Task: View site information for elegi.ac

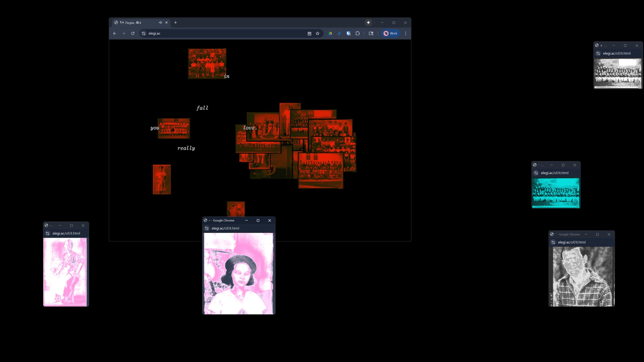Action: pos(144,33)
